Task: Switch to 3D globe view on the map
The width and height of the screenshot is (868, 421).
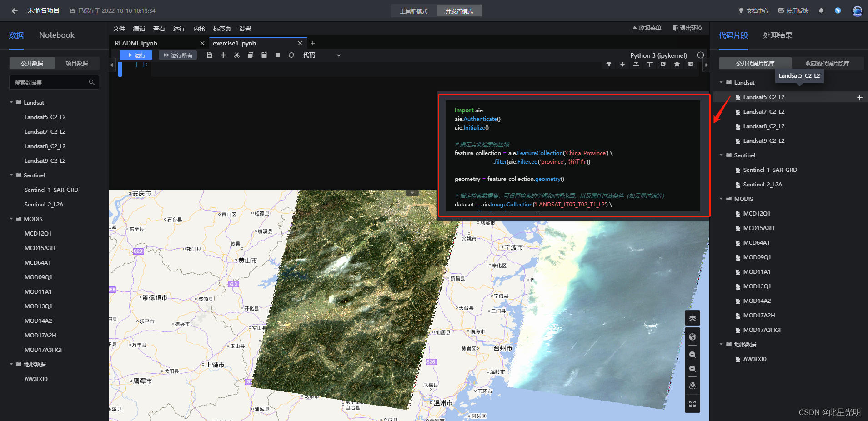Action: (x=692, y=336)
